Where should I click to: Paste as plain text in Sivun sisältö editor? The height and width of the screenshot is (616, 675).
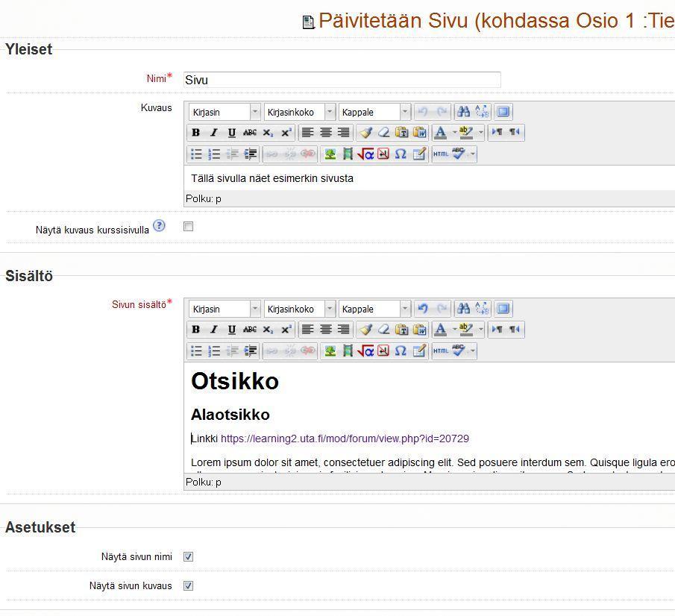pyautogui.click(x=401, y=330)
